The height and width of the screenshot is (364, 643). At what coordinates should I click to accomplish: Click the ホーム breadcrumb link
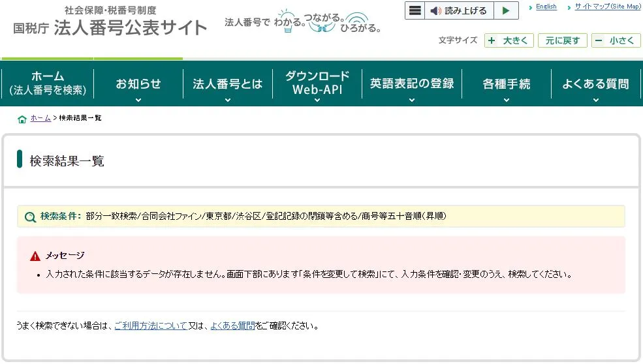(40, 118)
